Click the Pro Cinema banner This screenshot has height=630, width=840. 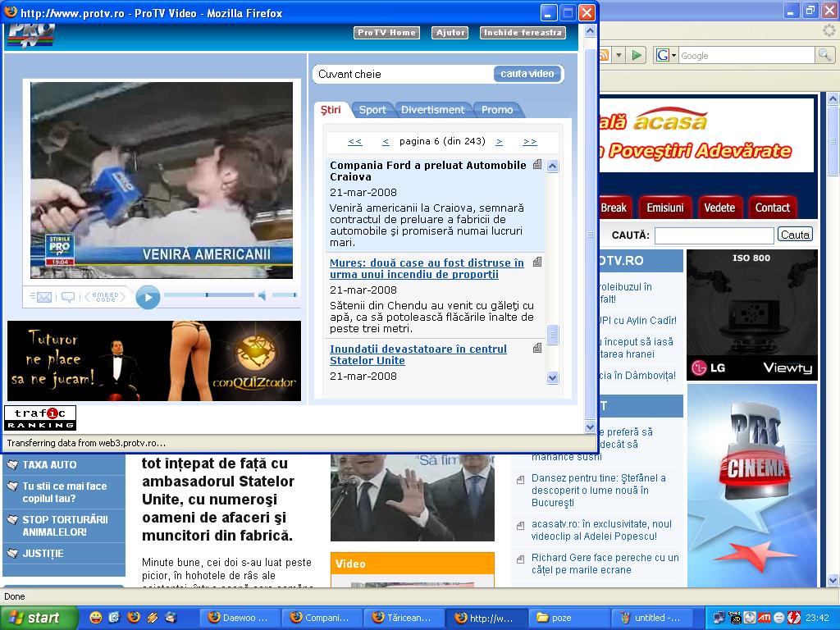tap(752, 486)
